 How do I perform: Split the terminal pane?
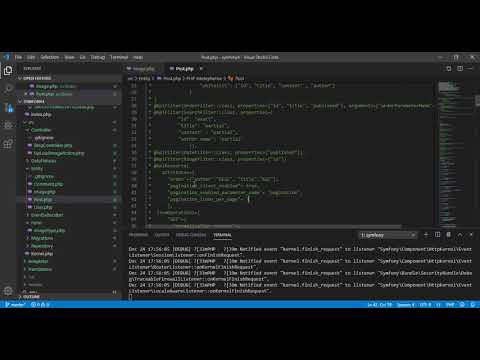(x=438, y=235)
